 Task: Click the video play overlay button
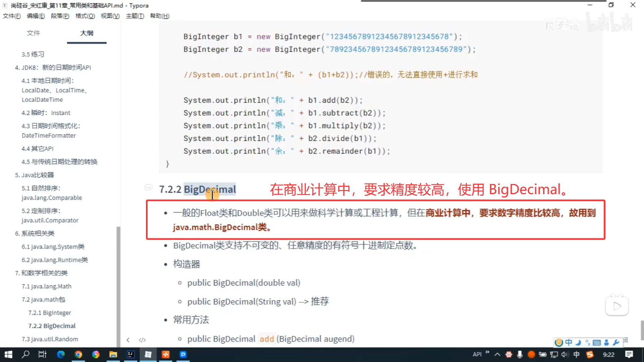(616, 306)
